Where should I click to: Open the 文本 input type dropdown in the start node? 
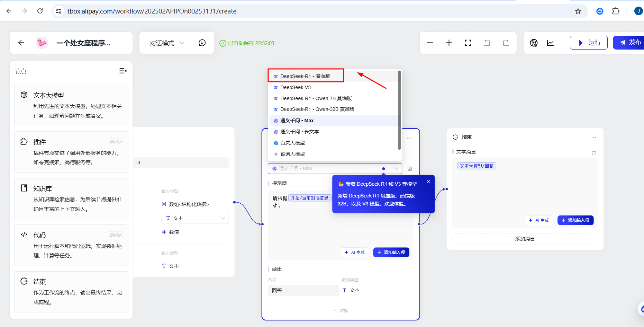point(195,218)
